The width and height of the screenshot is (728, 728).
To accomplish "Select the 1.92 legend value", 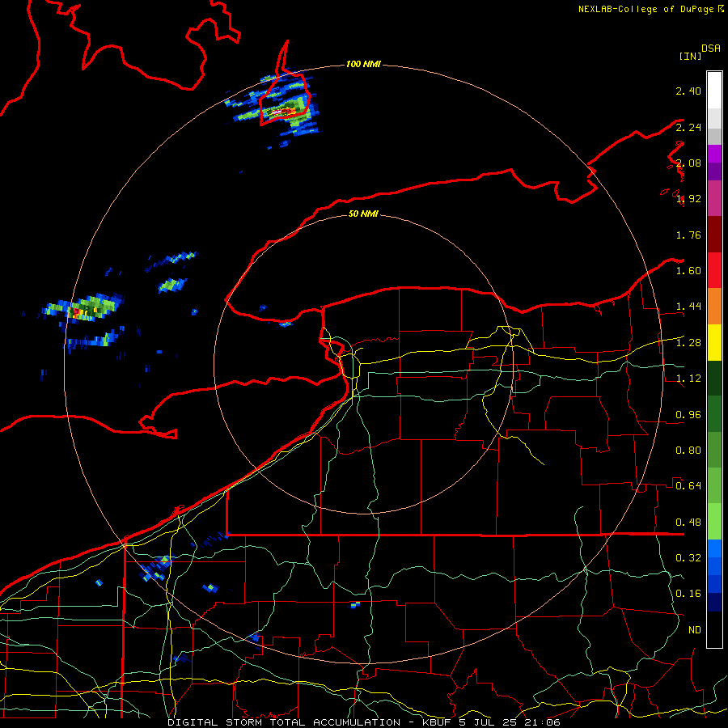I will (x=688, y=199).
